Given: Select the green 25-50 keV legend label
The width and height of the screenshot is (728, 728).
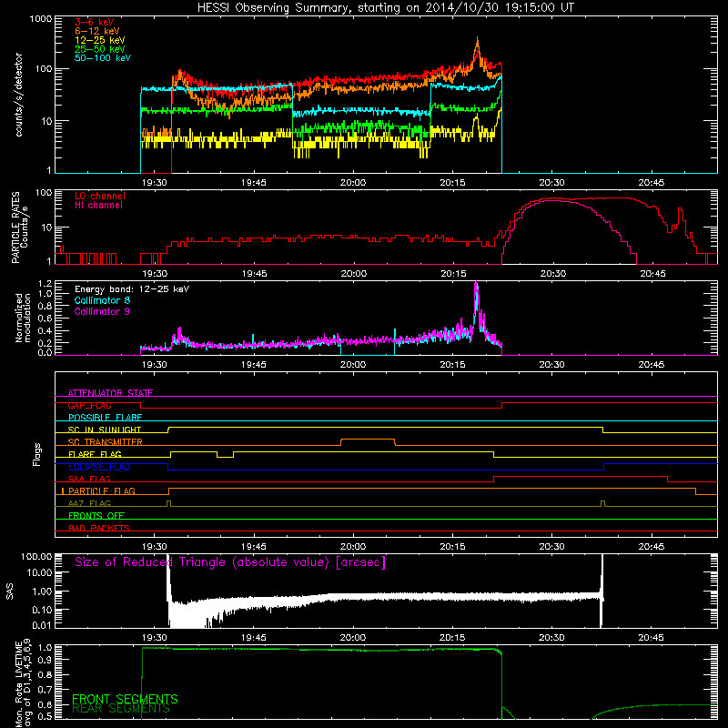Looking at the screenshot, I should click(100, 49).
